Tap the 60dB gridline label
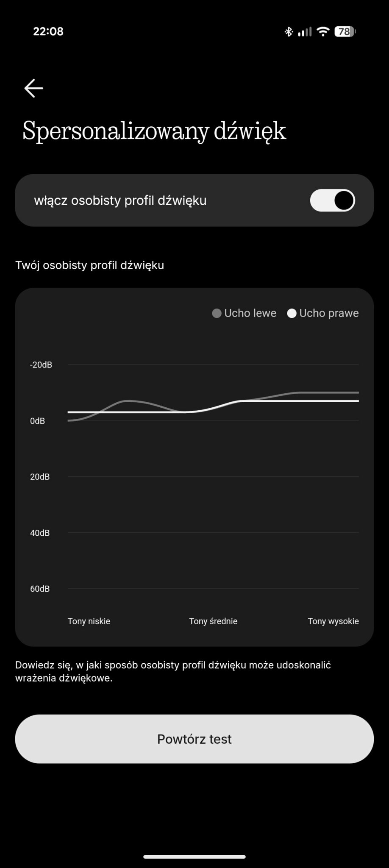 pos(40,589)
